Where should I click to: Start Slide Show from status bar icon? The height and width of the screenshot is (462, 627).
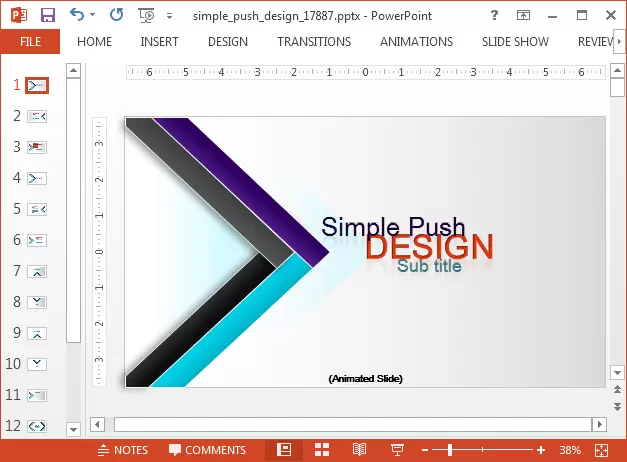(397, 450)
